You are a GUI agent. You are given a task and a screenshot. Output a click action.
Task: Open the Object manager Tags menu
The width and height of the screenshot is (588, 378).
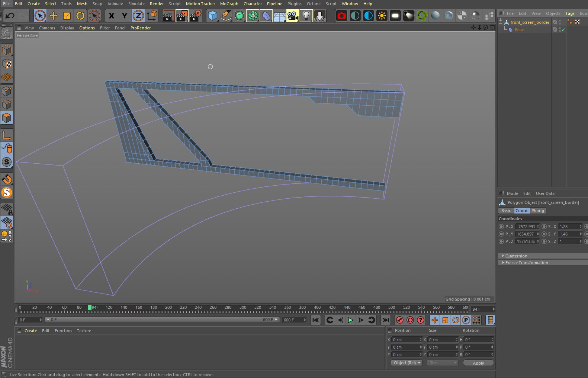tap(570, 13)
